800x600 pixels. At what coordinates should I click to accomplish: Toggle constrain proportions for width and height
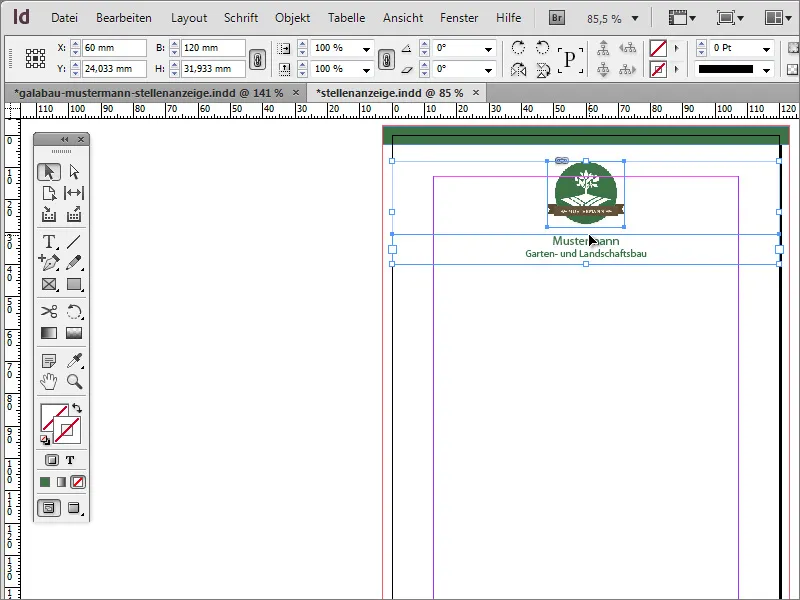(x=258, y=59)
